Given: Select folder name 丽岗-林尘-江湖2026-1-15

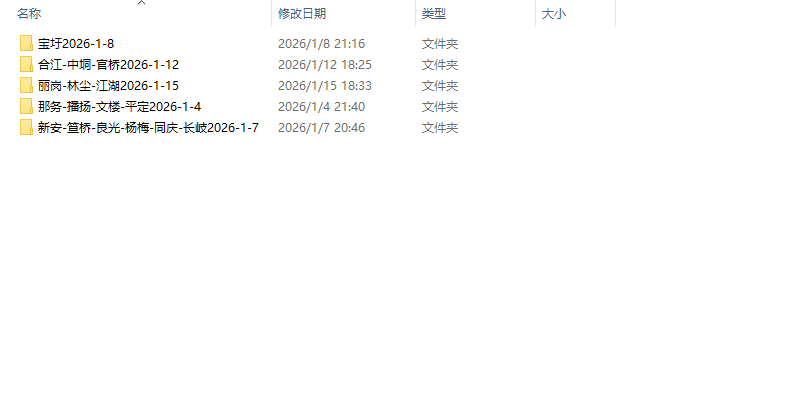Looking at the screenshot, I should pyautogui.click(x=108, y=86).
